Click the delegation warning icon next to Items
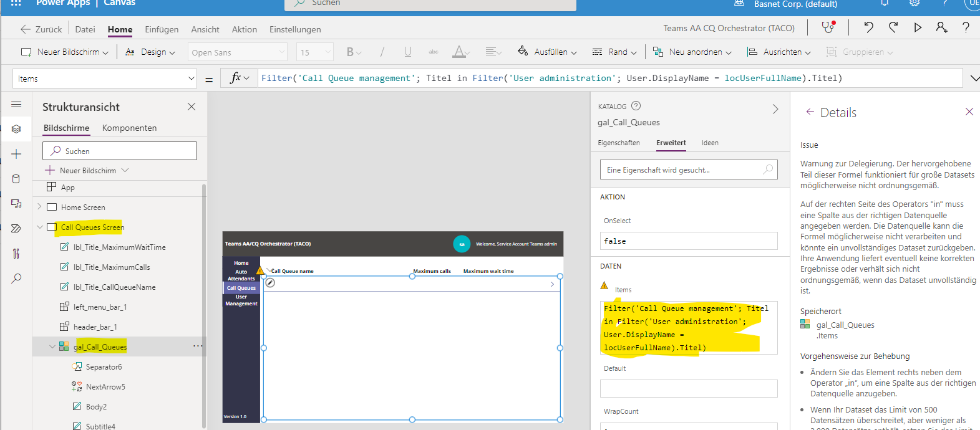This screenshot has width=980, height=430. [604, 285]
